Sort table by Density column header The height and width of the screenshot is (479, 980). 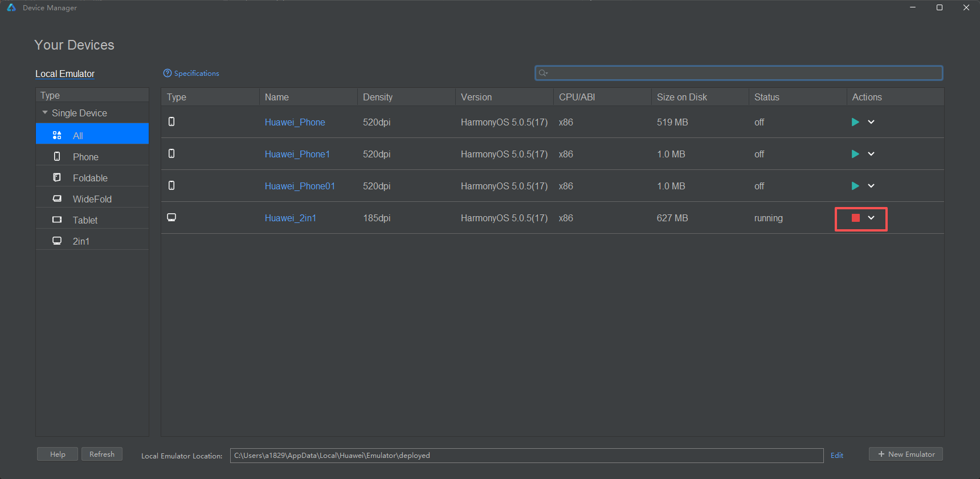[x=406, y=97]
